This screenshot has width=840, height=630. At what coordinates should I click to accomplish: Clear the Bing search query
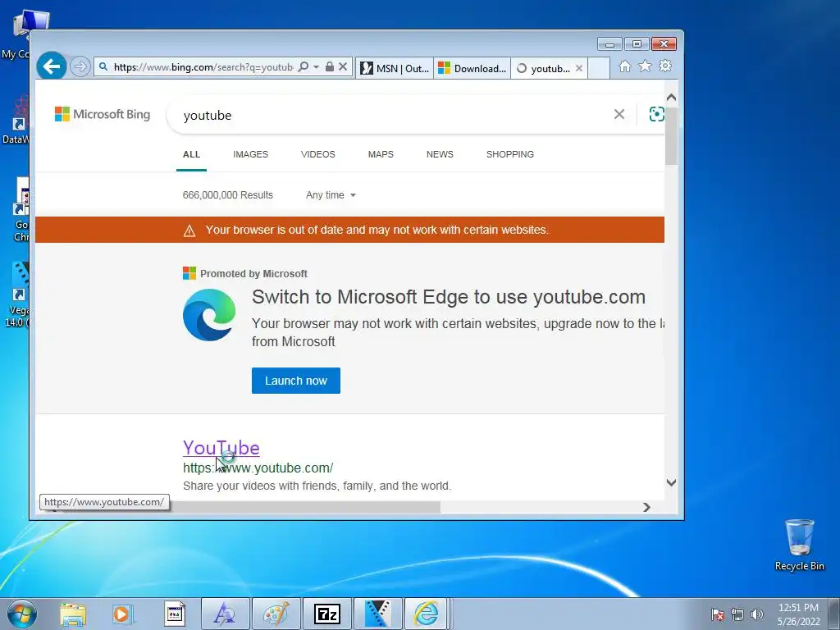point(619,114)
